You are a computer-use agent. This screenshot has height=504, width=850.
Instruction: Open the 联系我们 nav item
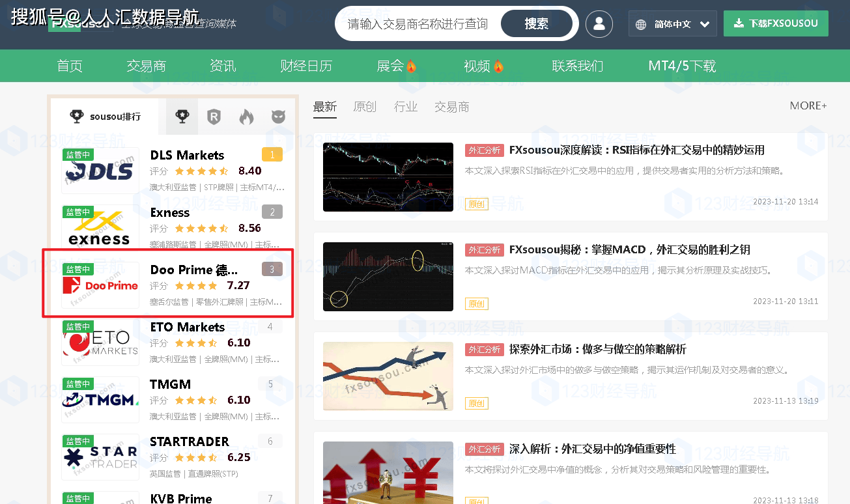(x=578, y=66)
